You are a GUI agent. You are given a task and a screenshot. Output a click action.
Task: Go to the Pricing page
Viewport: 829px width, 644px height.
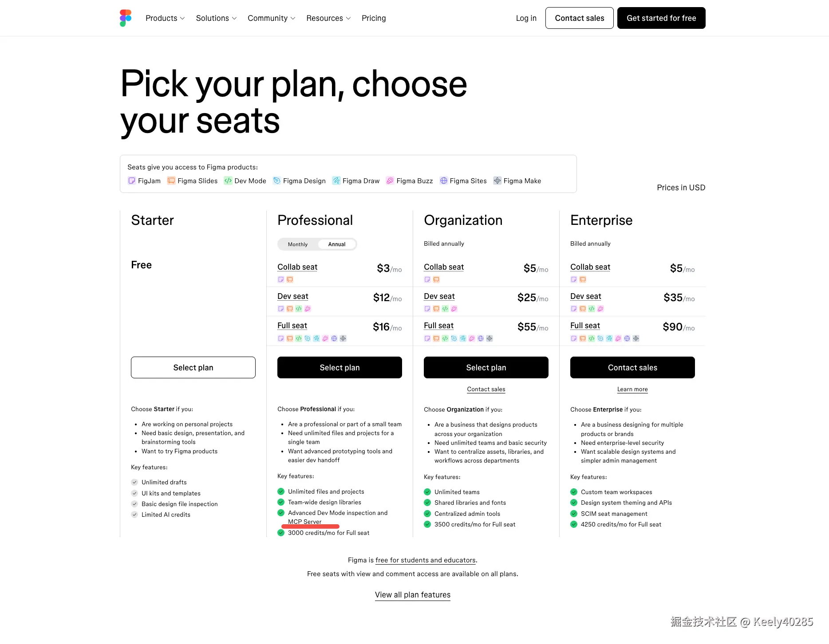(x=374, y=18)
